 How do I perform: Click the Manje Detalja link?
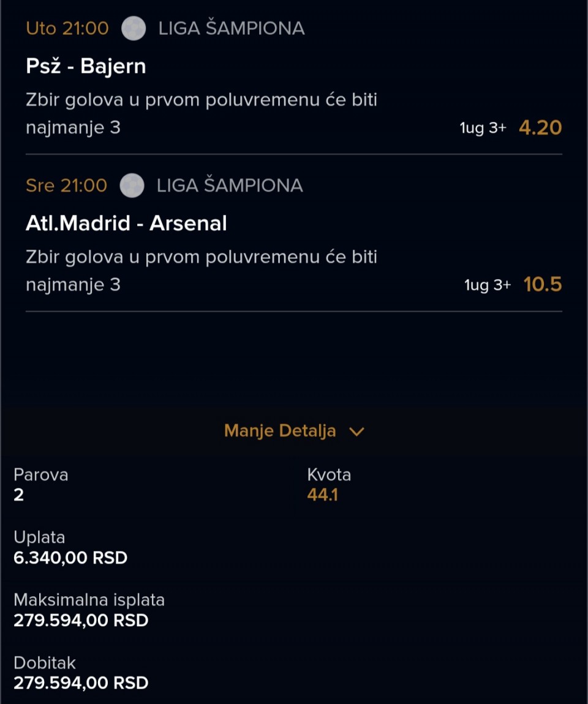tap(280, 431)
